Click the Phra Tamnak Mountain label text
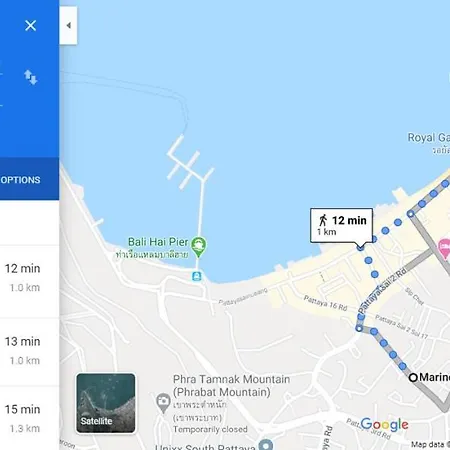 coord(231,386)
